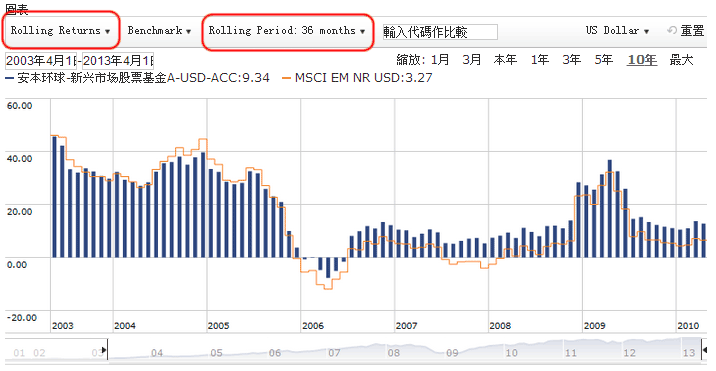Select the 10年 zoom range
The image size is (716, 371).
[642, 60]
